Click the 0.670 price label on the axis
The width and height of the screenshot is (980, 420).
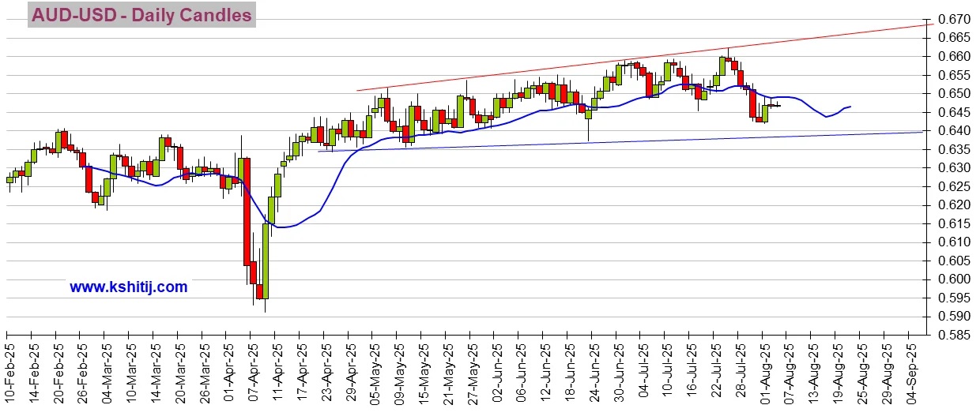click(x=953, y=19)
